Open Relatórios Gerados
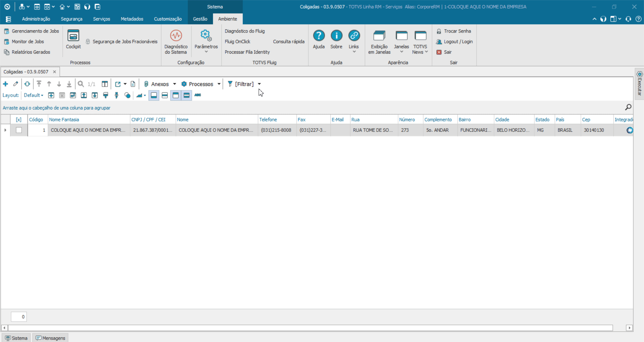Viewport: 644px width, 342px height. point(27,52)
